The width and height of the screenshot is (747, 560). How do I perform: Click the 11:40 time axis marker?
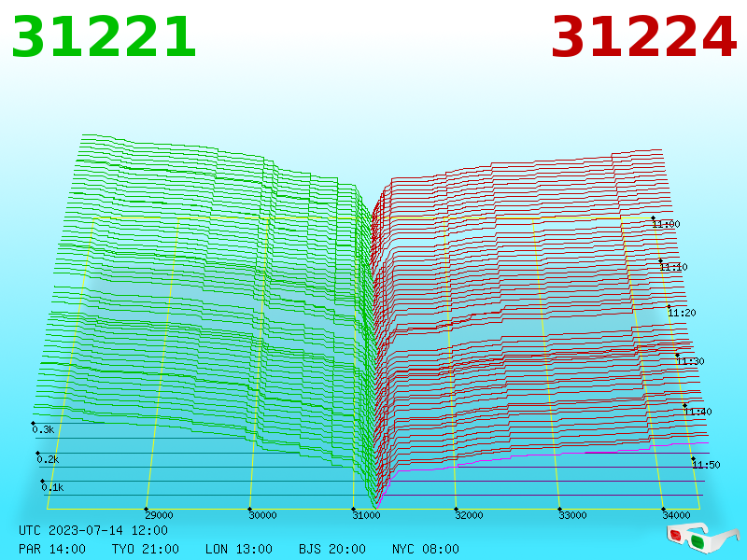[x=698, y=412]
